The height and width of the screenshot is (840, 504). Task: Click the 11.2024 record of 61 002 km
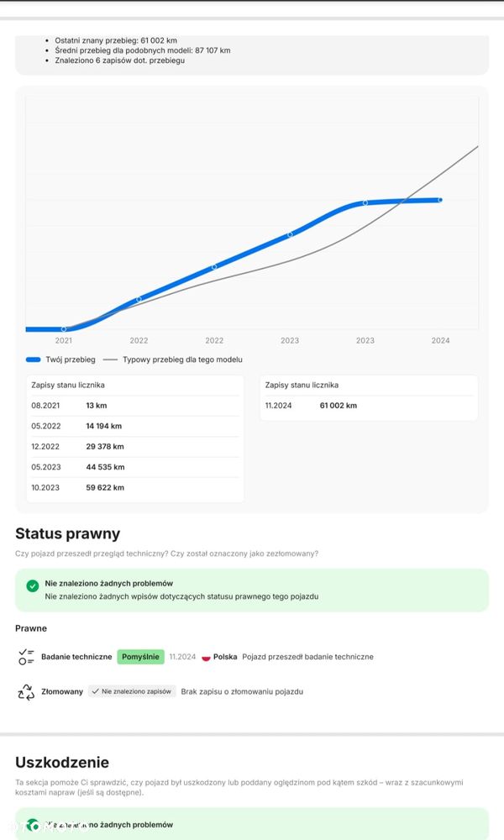368,406
